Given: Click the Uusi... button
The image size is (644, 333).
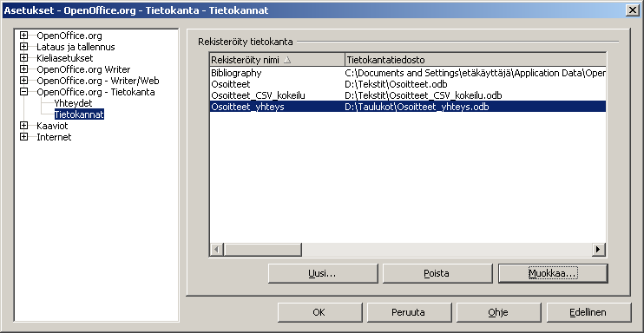Looking at the screenshot, I should click(x=323, y=273).
